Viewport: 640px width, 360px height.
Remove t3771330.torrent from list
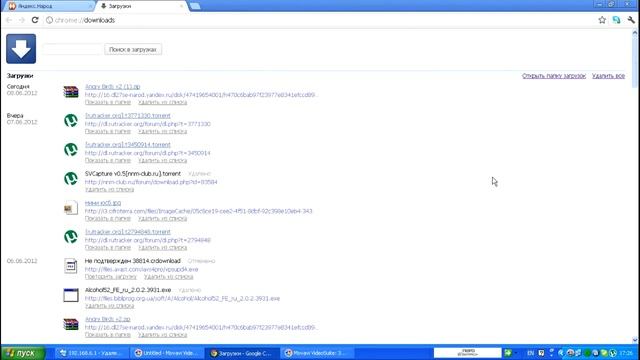[x=162, y=131]
